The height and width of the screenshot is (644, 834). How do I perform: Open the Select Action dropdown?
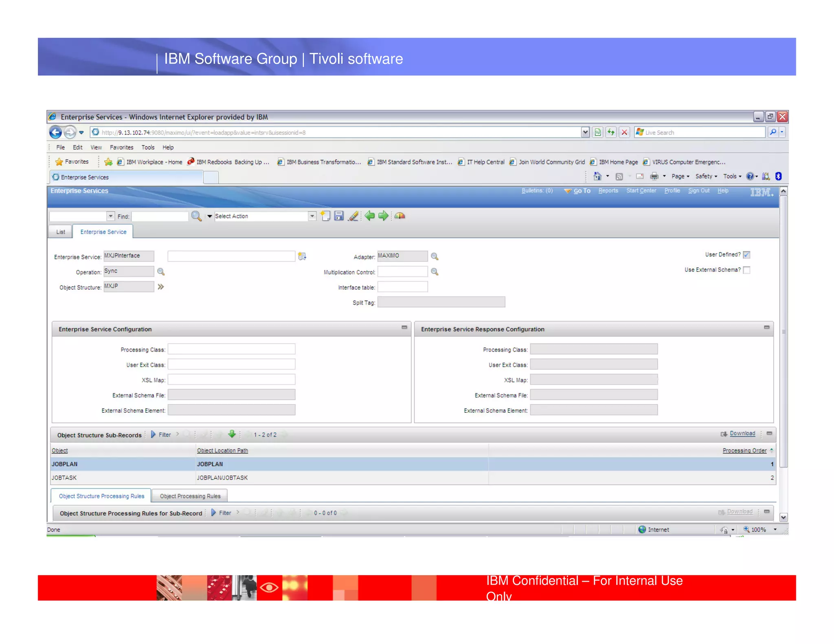(x=312, y=216)
